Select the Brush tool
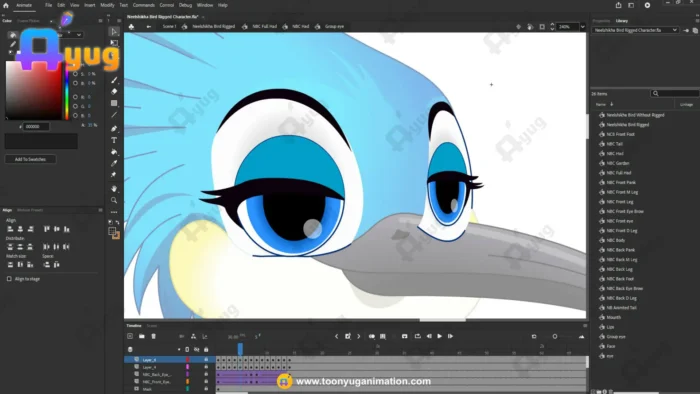This screenshot has height=394, width=700. (x=114, y=80)
